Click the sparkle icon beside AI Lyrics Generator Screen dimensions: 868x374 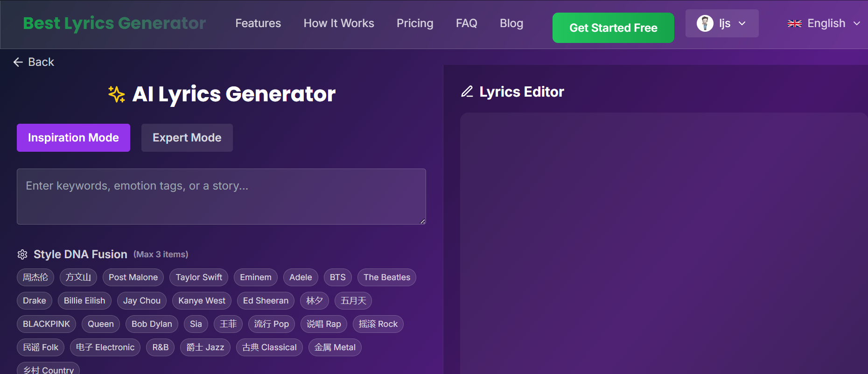[x=117, y=94]
